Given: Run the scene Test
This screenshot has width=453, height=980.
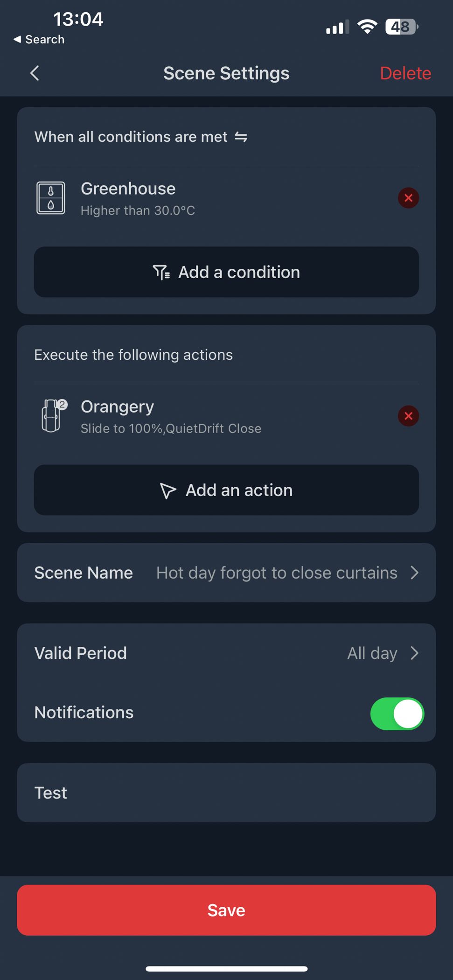Looking at the screenshot, I should (226, 792).
